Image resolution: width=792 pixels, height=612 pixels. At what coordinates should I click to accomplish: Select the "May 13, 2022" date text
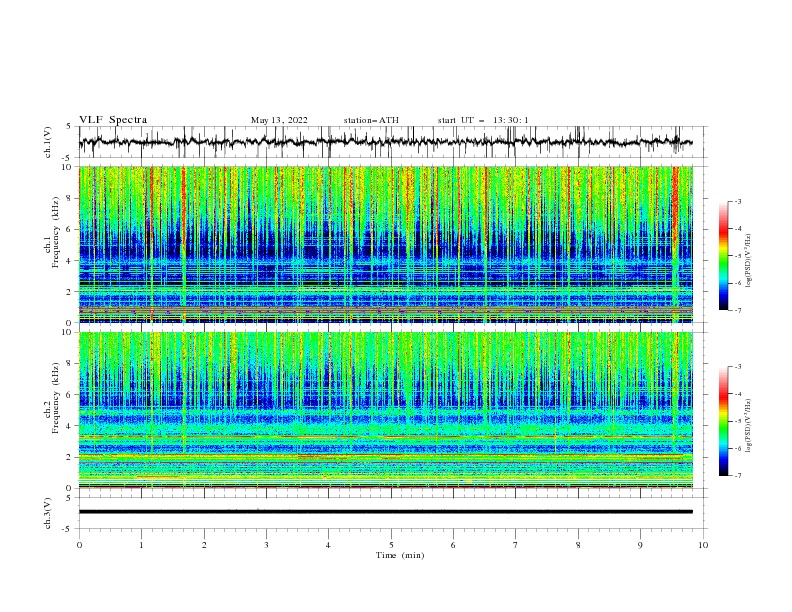click(279, 120)
